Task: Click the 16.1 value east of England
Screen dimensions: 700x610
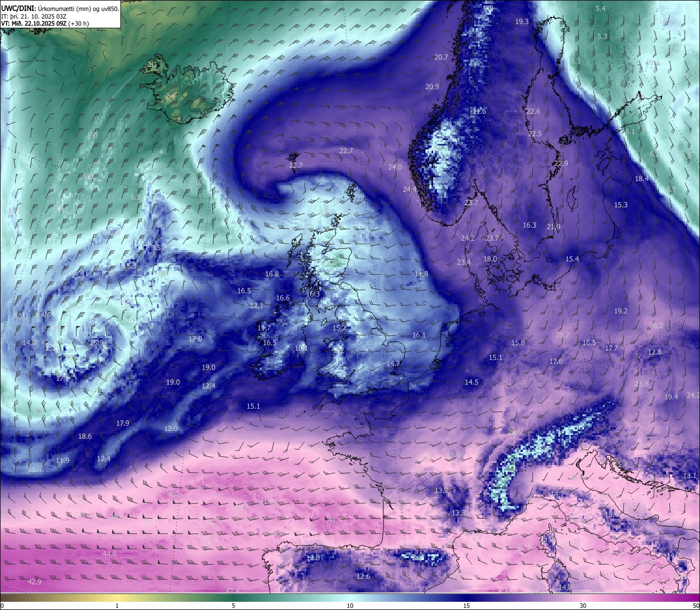Action: tap(419, 335)
